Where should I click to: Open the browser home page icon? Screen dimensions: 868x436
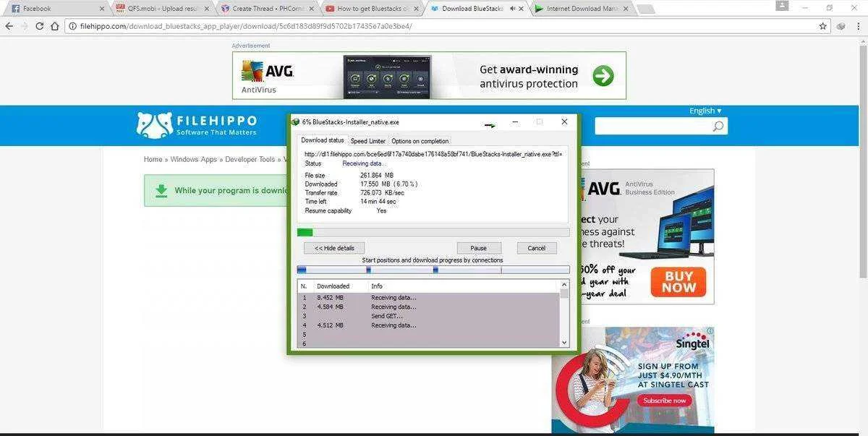(55, 26)
